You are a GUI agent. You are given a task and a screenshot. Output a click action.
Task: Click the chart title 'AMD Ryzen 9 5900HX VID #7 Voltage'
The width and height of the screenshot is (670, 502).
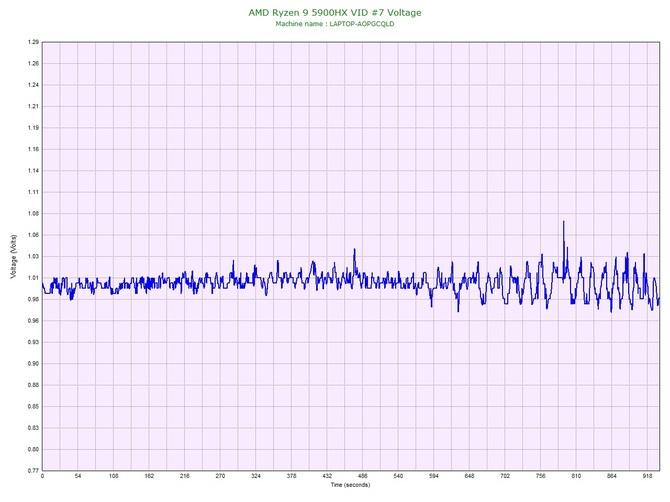coord(335,13)
